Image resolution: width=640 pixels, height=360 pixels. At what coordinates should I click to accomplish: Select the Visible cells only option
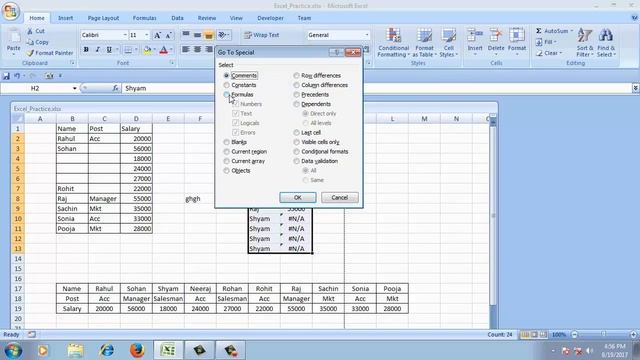tap(296, 142)
